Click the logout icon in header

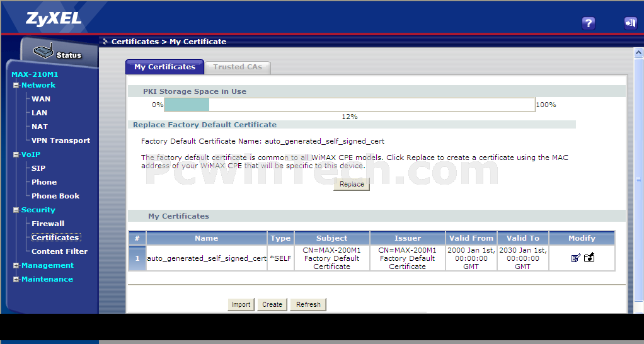[630, 23]
